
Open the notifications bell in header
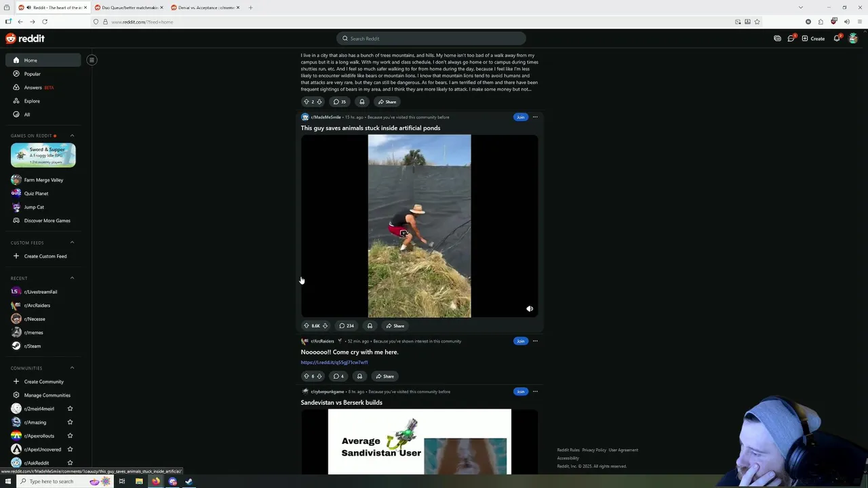tap(837, 39)
